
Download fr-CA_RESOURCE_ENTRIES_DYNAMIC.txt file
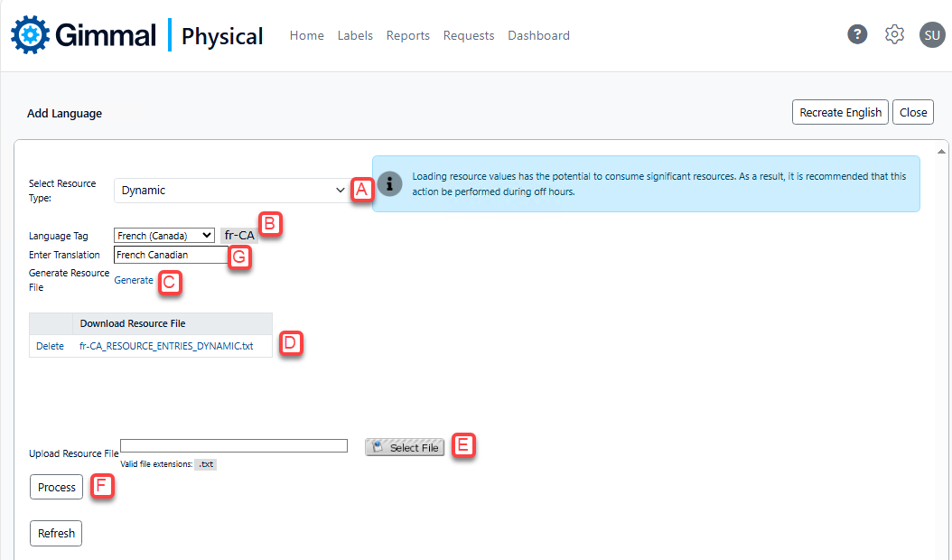coord(166,346)
